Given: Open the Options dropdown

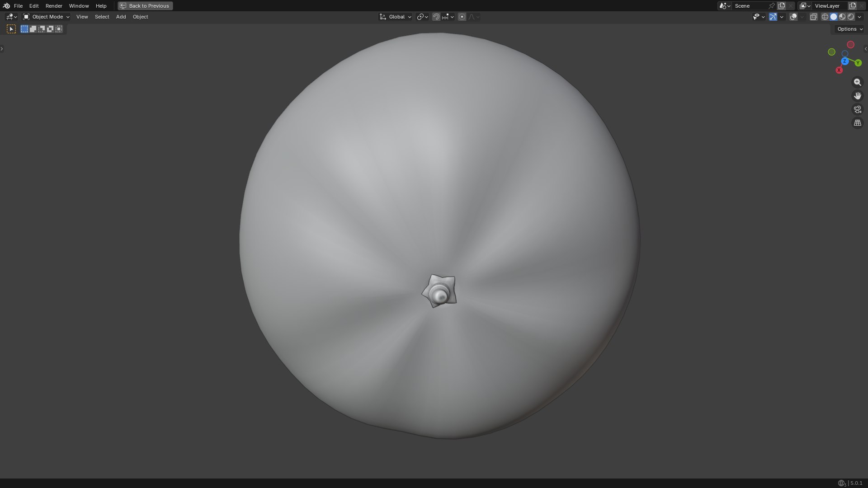Looking at the screenshot, I should pos(850,29).
